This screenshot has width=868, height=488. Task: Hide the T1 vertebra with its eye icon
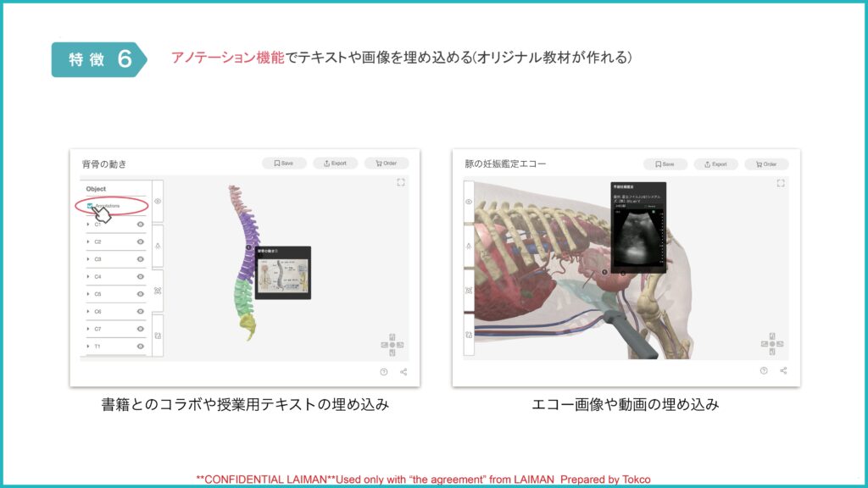click(x=141, y=346)
